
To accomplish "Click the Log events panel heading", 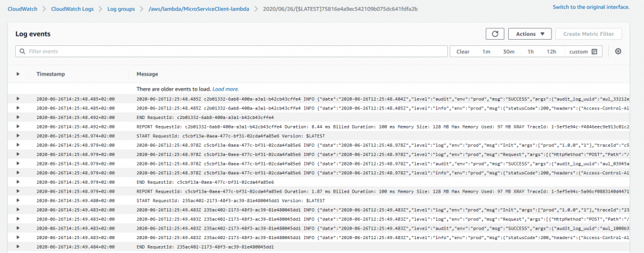I will point(33,34).
